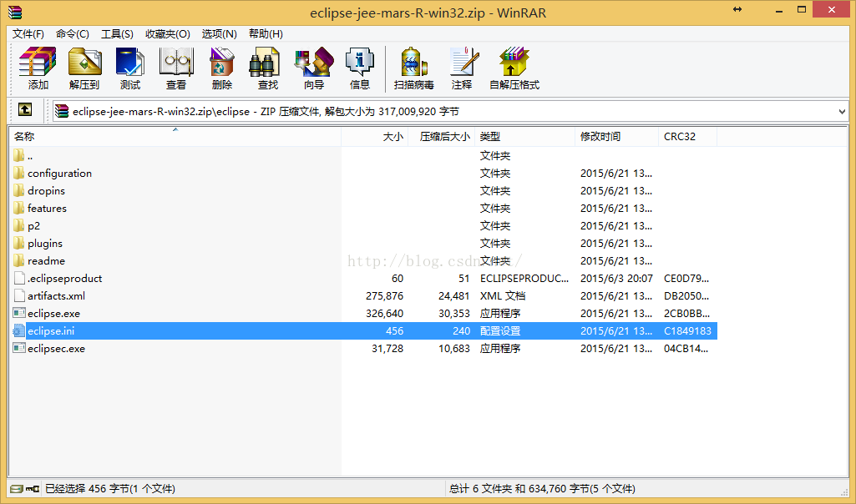Click the 'plugins' folder name

click(x=45, y=244)
